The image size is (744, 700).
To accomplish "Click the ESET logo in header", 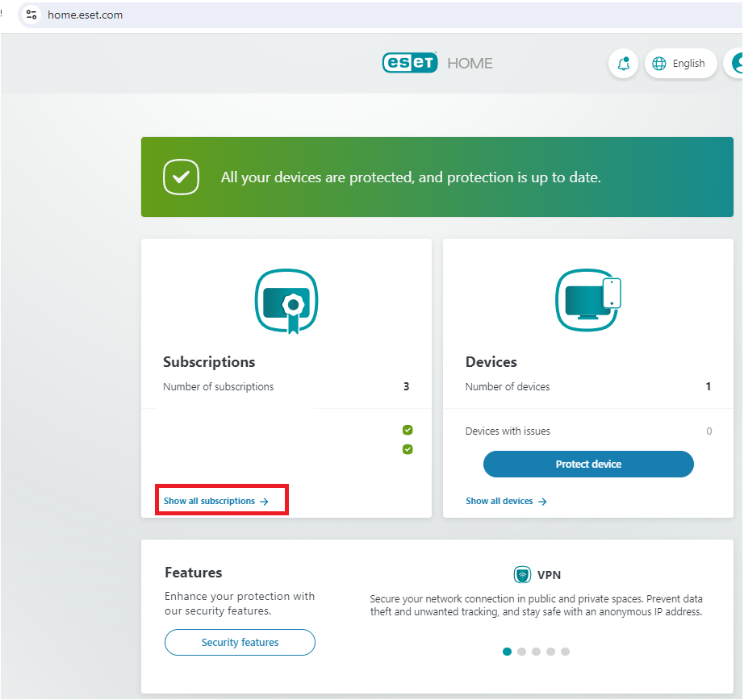I will coord(410,63).
